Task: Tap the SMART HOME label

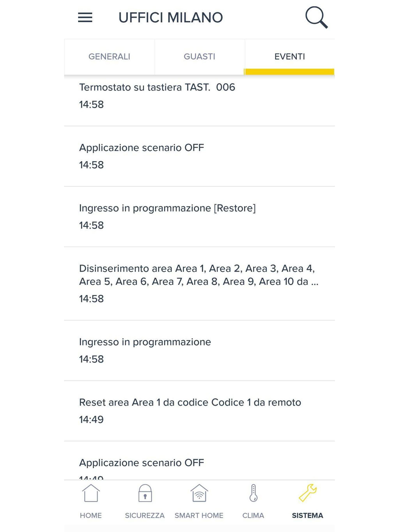Action: (x=199, y=515)
